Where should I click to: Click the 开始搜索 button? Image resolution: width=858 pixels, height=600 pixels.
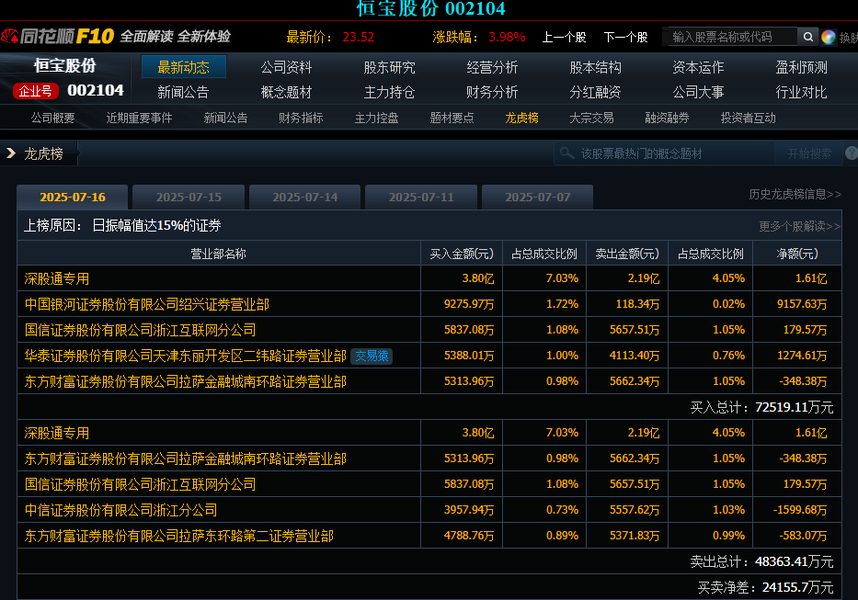(x=809, y=154)
